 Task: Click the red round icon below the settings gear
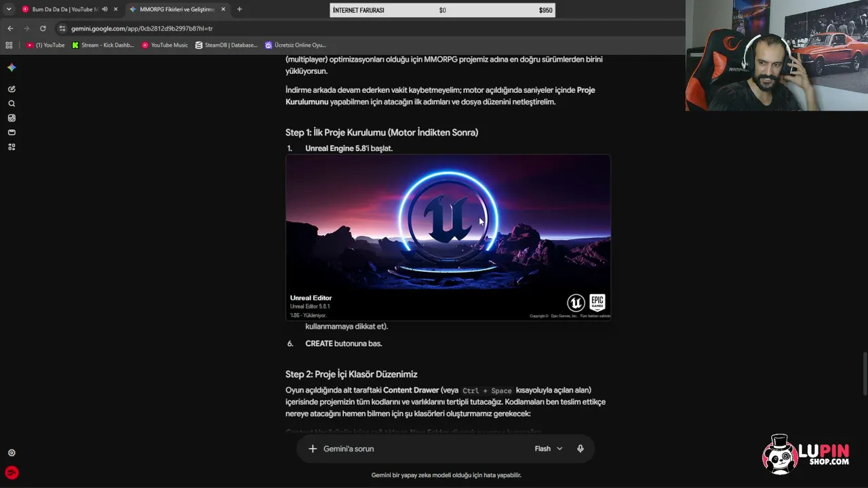[12, 473]
